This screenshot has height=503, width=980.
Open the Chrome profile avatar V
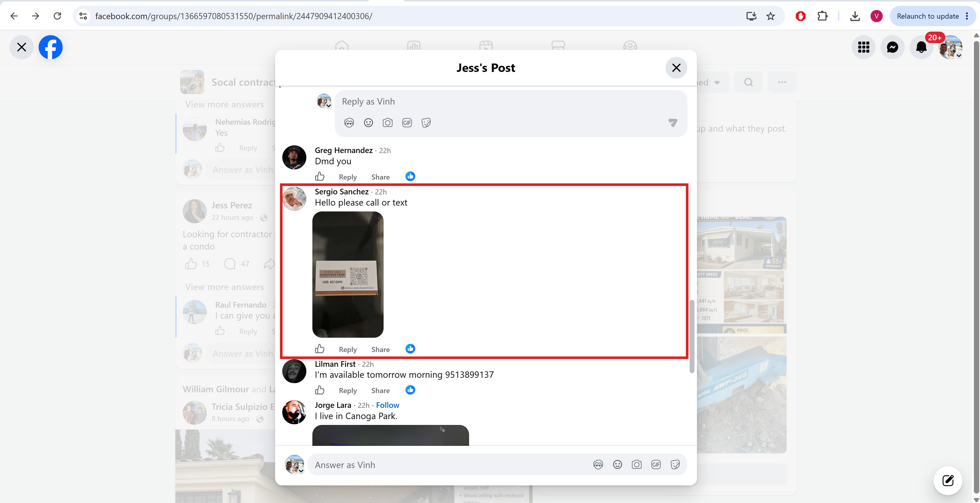coord(877,16)
